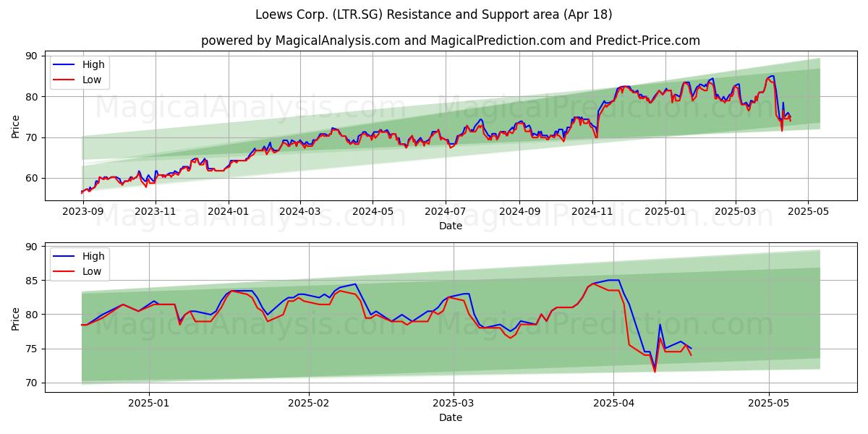Click the '2025-04' x-axis label in bottom chart
Viewport: 868px width, 434px height.
click(x=613, y=403)
